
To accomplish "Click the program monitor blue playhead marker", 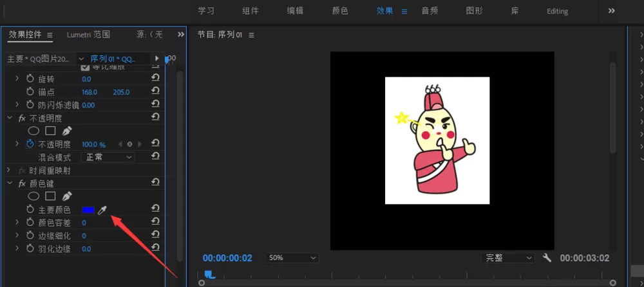I will (210, 274).
